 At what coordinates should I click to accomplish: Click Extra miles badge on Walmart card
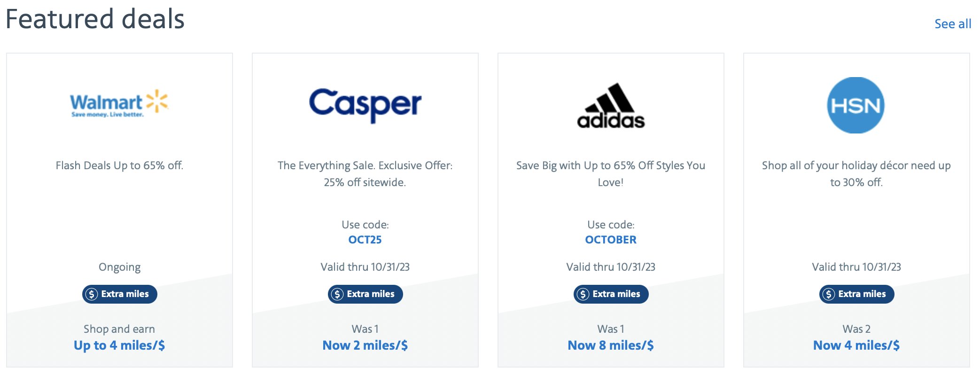(120, 294)
